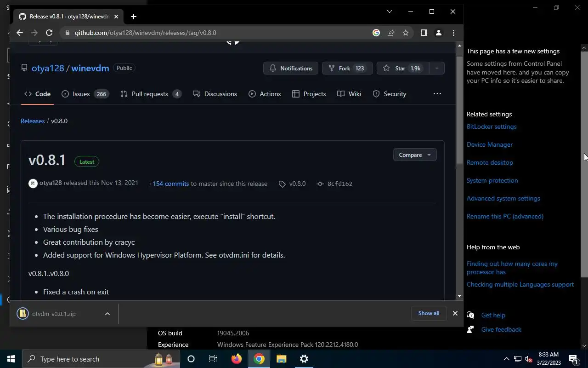Viewport: 588px width, 368px height.
Task: Open Chrome three-dot menu
Action: [x=453, y=33]
